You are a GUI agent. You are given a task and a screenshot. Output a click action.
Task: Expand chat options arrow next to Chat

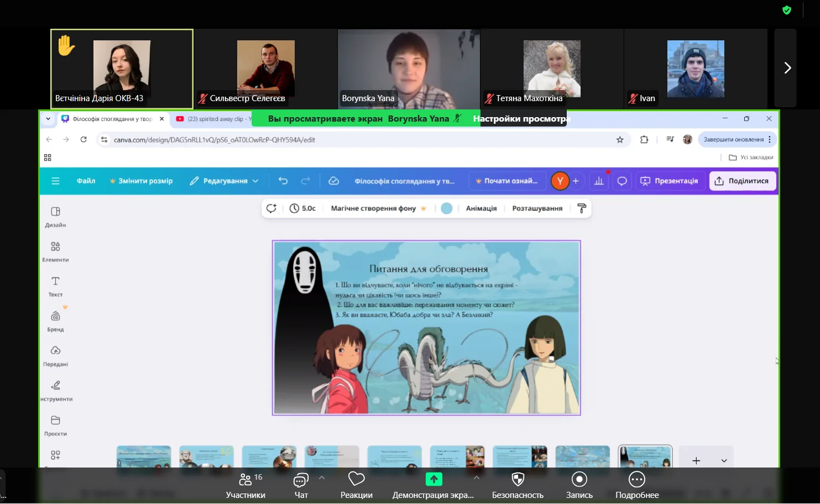[x=322, y=477]
